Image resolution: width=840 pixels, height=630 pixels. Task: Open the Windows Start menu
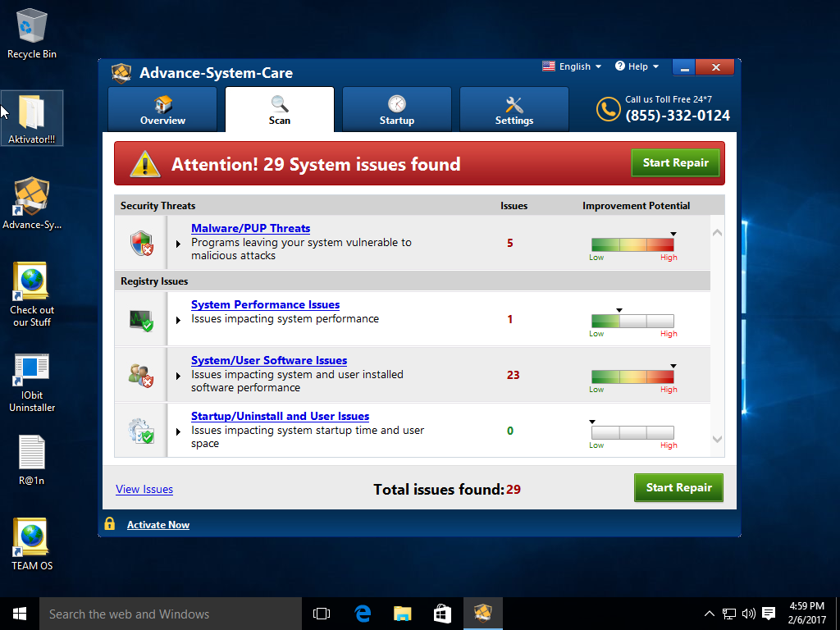20,614
